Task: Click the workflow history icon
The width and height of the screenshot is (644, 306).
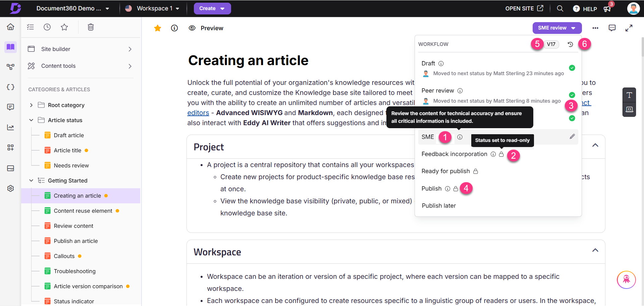Action: coord(570,44)
